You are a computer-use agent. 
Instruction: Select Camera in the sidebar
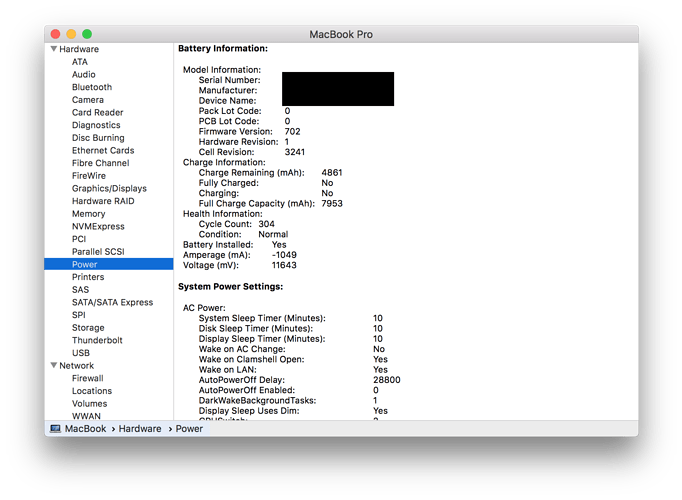coord(87,100)
